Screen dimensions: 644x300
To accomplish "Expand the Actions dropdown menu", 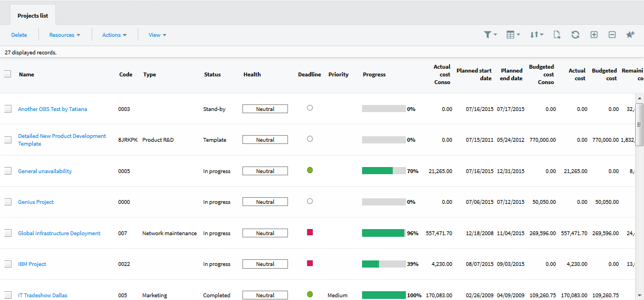I will pos(114,35).
